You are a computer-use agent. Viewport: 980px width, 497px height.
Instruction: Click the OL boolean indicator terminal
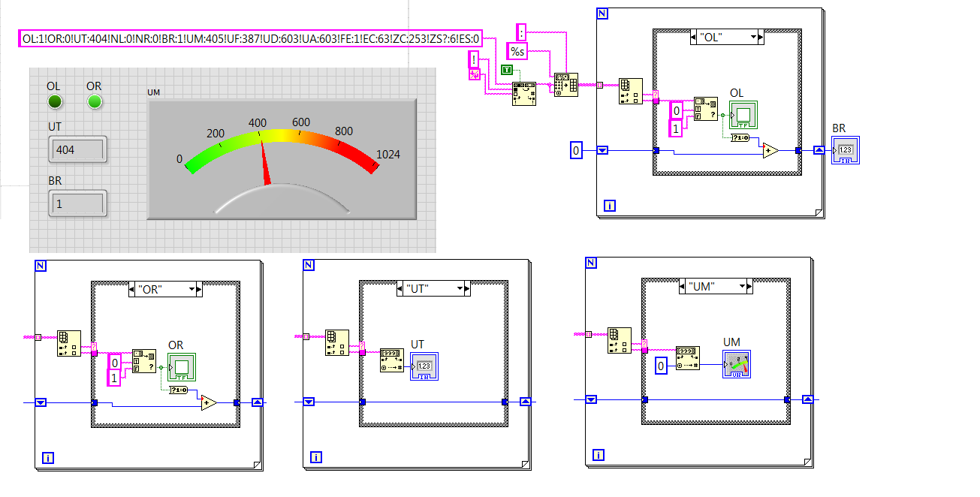click(x=743, y=115)
